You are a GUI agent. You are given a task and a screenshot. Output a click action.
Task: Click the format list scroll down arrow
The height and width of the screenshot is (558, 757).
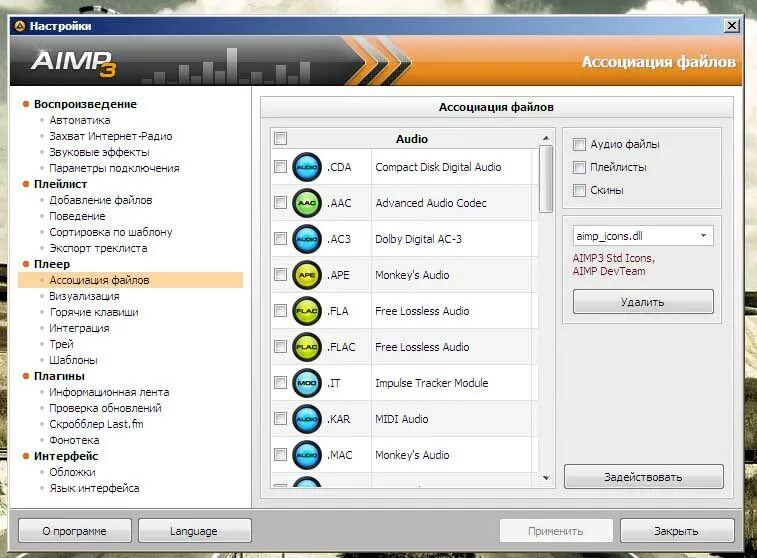pos(546,478)
